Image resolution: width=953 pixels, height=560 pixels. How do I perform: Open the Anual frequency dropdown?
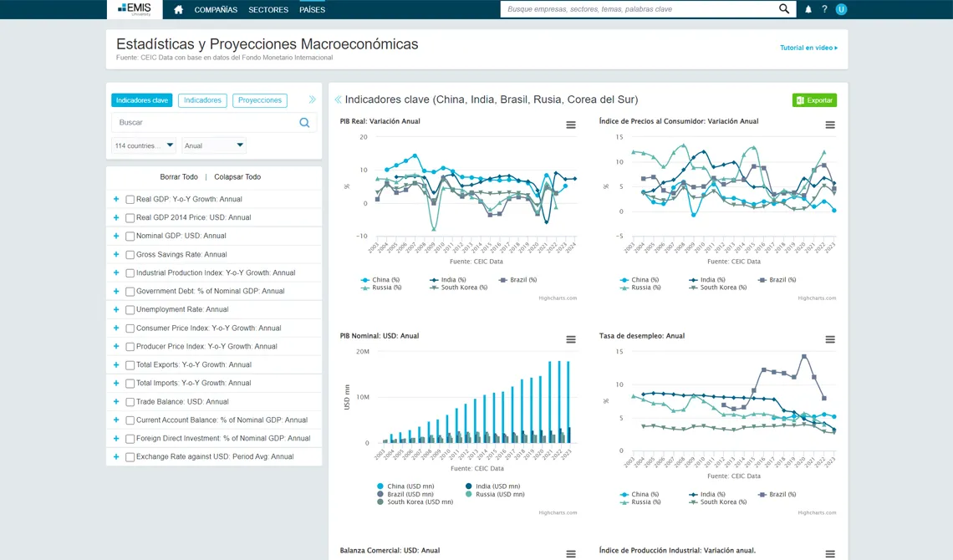click(x=214, y=145)
